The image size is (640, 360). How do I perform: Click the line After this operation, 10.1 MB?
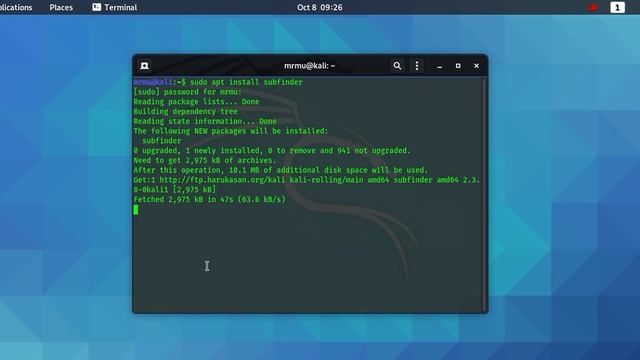click(x=281, y=170)
